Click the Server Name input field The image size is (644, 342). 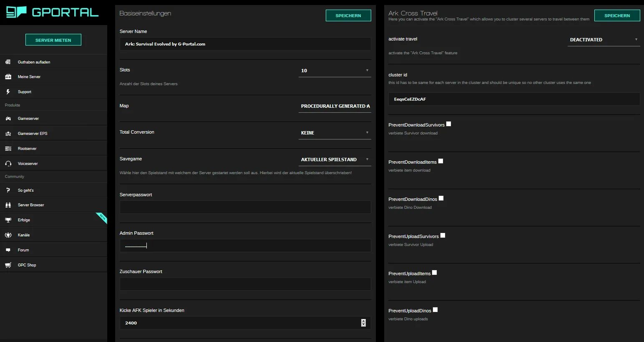coord(245,44)
